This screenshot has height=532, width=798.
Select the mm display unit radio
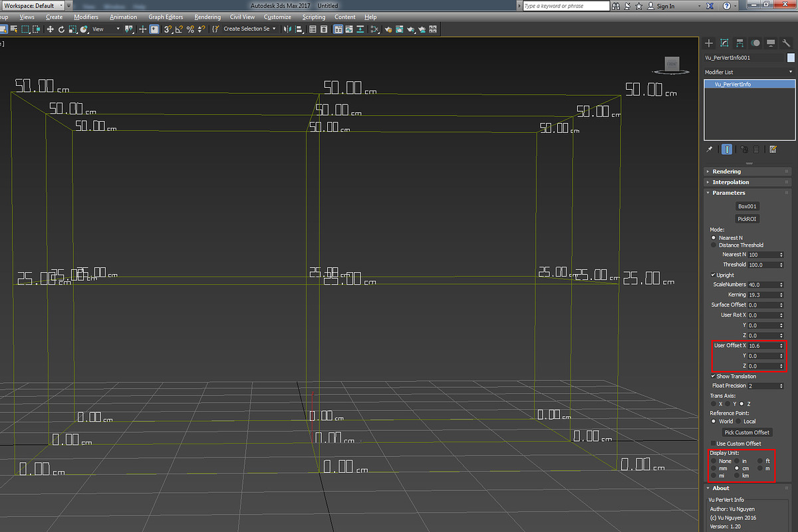[714, 469]
